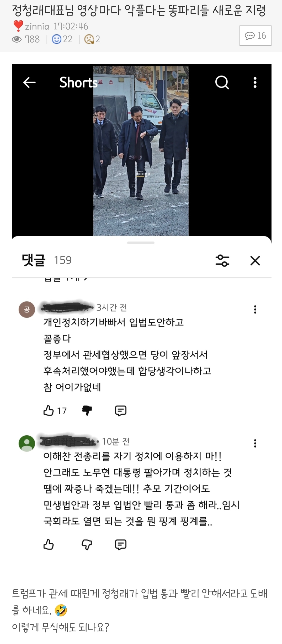282x644 pixels.
Task: Open the search magnifier icon
Action: 222,83
